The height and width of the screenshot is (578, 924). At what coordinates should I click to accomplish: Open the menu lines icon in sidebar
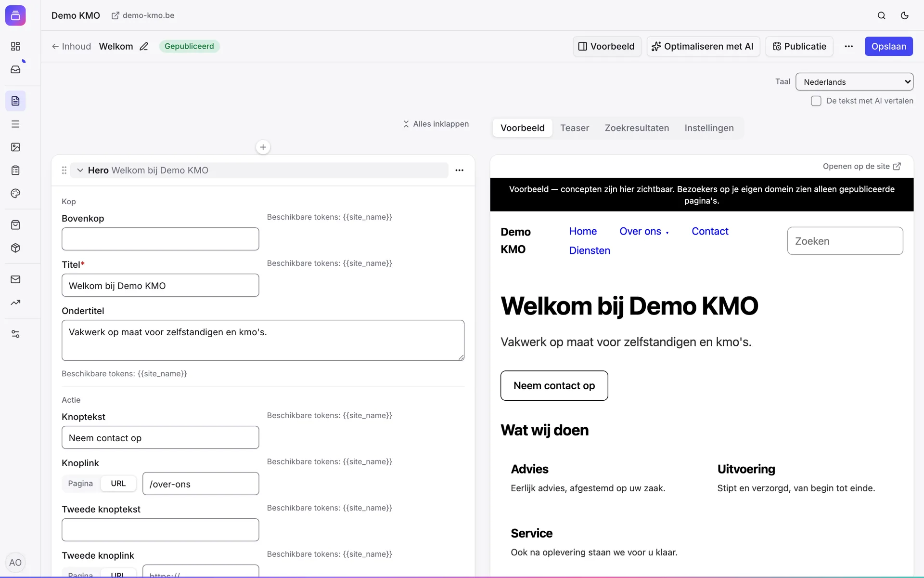coord(15,124)
